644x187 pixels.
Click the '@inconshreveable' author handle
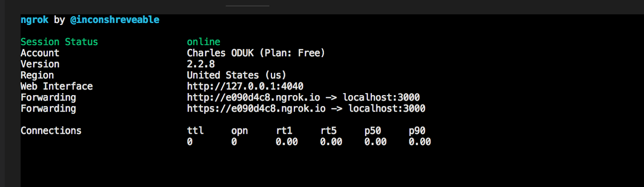click(115, 20)
